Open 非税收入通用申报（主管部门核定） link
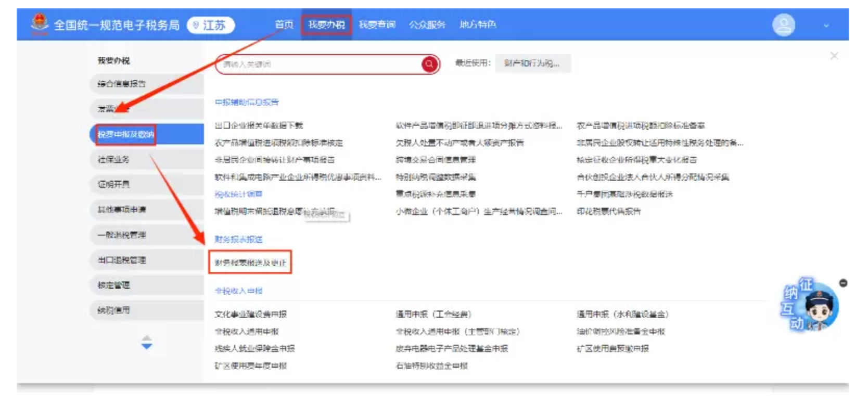The width and height of the screenshot is (868, 404). 457,332
